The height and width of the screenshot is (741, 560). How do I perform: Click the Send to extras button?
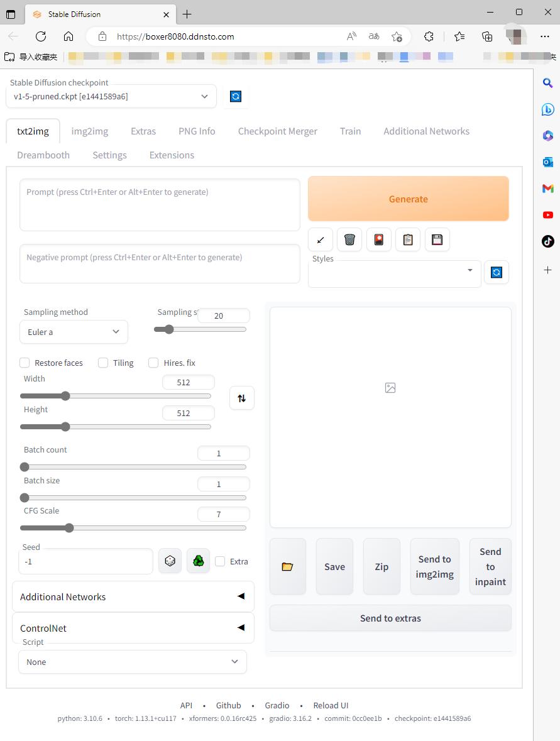tap(390, 618)
